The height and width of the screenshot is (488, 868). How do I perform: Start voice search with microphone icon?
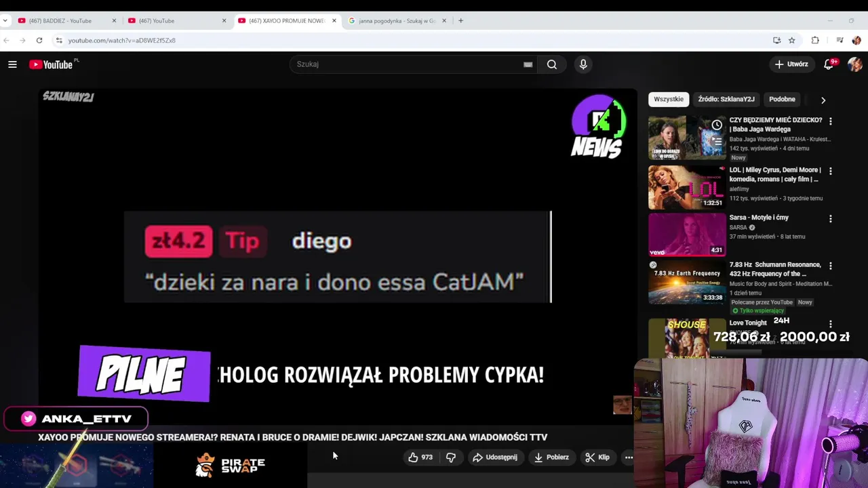[583, 64]
